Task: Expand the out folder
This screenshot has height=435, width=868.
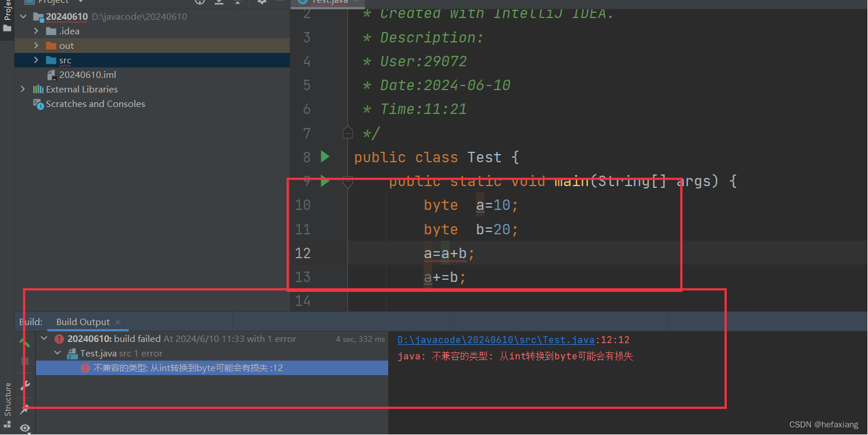Action: tap(36, 45)
